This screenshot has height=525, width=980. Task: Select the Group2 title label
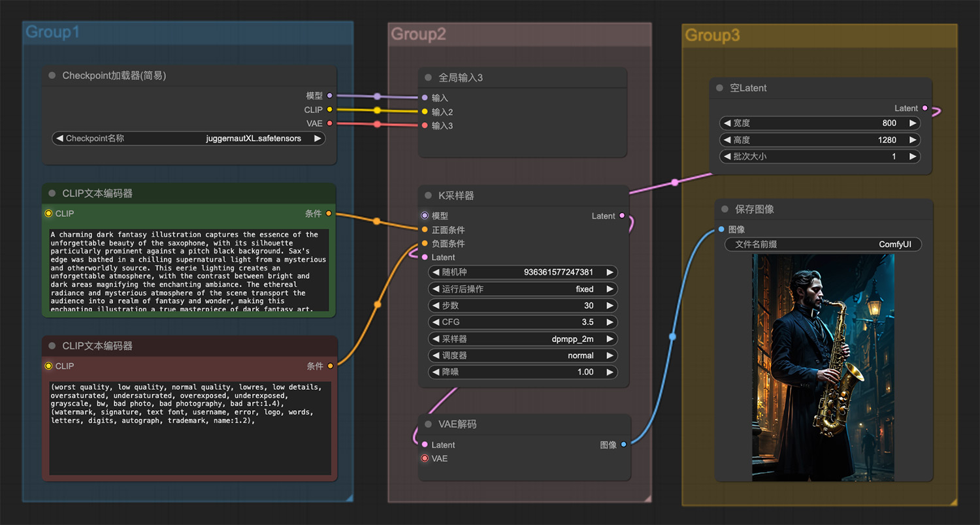(x=418, y=34)
